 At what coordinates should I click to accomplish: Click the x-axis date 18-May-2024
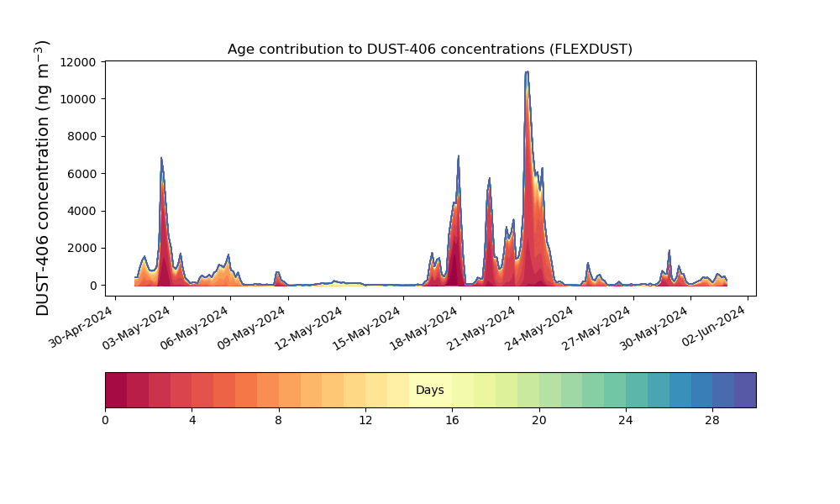[x=425, y=327]
